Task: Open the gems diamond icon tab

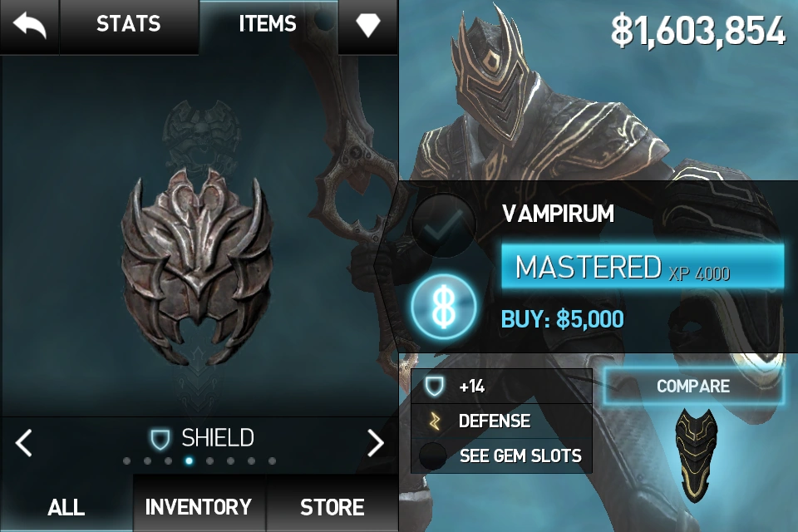Action: point(368,25)
